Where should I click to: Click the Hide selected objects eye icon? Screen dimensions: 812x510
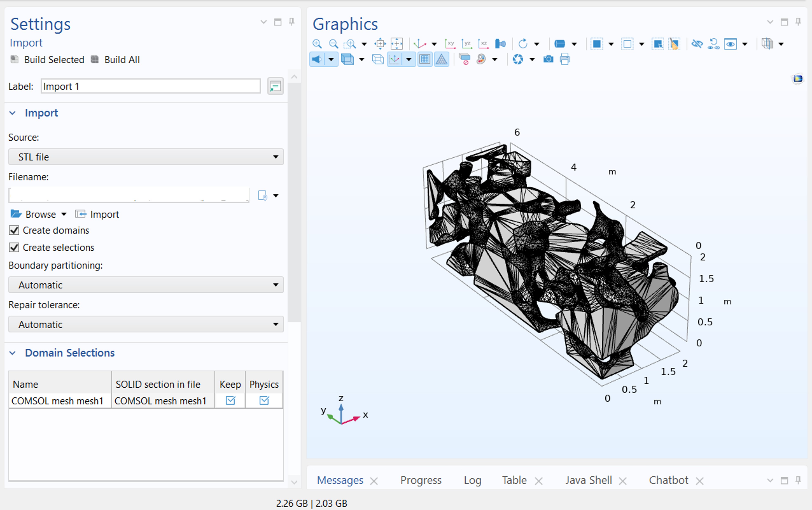click(x=697, y=44)
